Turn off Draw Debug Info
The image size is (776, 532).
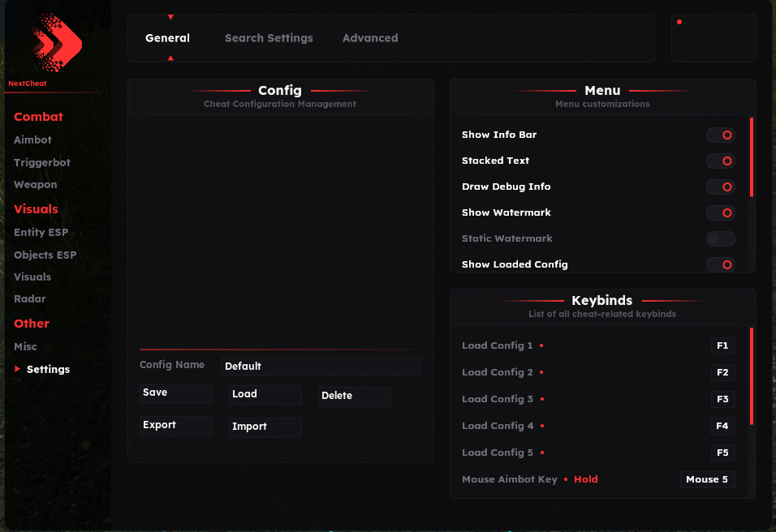(x=720, y=187)
